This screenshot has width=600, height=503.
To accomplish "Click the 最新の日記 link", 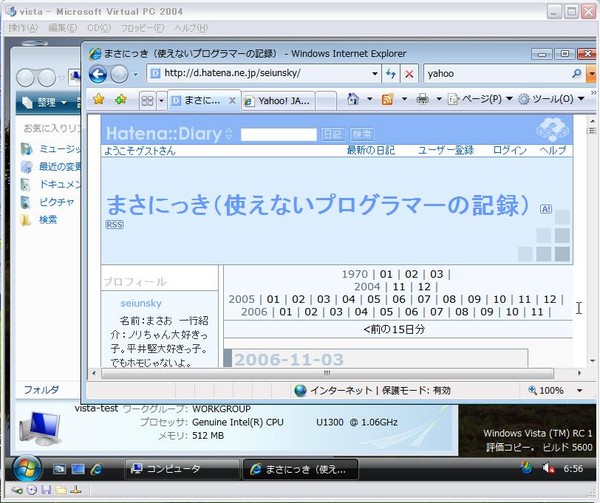I will pyautogui.click(x=370, y=150).
